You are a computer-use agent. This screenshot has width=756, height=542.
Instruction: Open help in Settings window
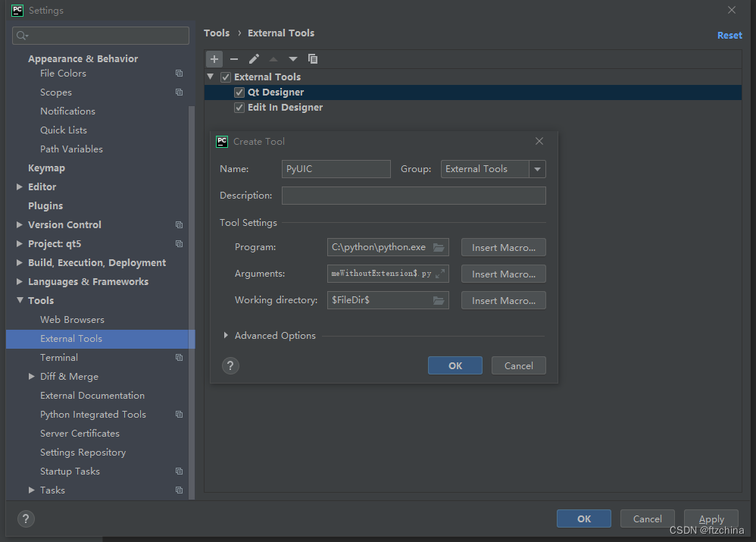tap(26, 519)
